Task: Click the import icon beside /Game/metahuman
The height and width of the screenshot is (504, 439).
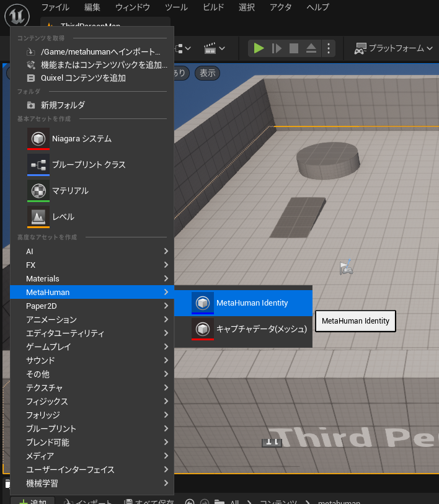Action: (x=30, y=51)
